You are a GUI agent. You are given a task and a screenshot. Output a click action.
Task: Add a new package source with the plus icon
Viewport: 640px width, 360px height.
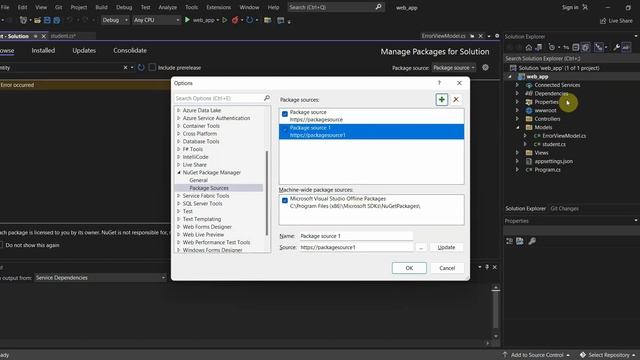coord(441,100)
